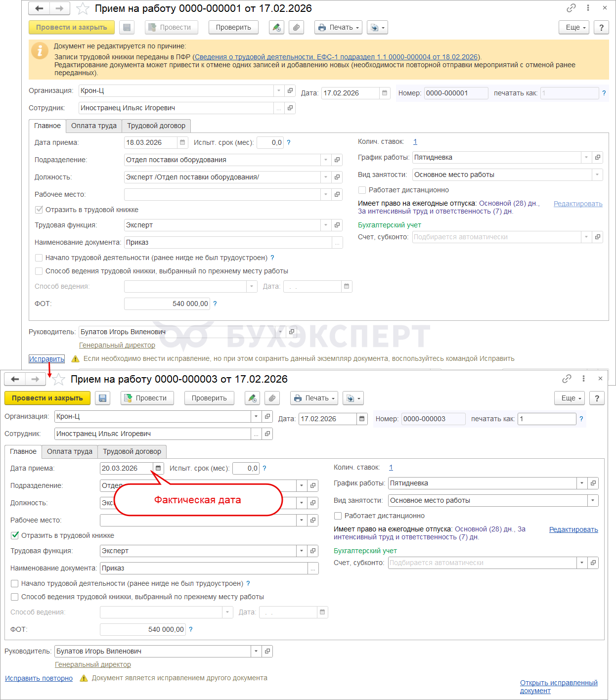Copy link icon in bottom window header
Image resolution: width=616 pixels, height=700 pixels.
point(567,379)
